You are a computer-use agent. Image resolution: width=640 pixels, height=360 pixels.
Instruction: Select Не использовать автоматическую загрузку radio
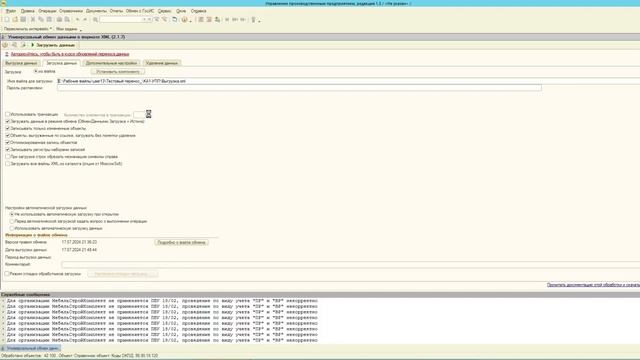[x=12, y=214]
